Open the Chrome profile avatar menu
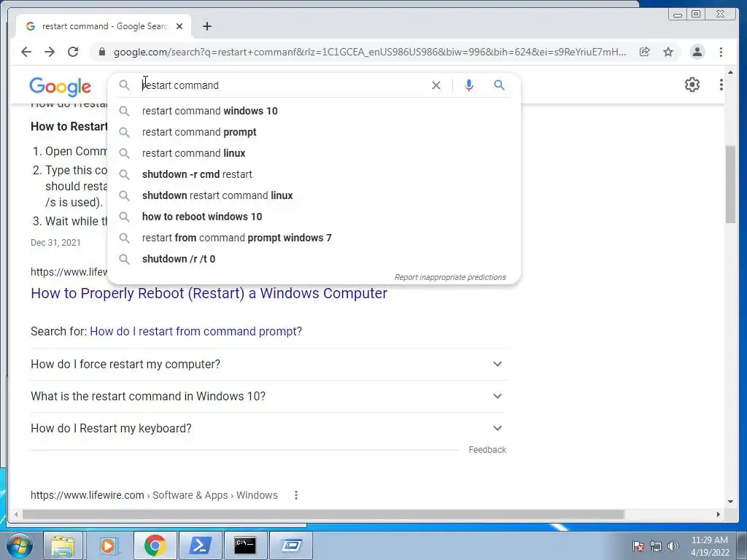 (697, 52)
